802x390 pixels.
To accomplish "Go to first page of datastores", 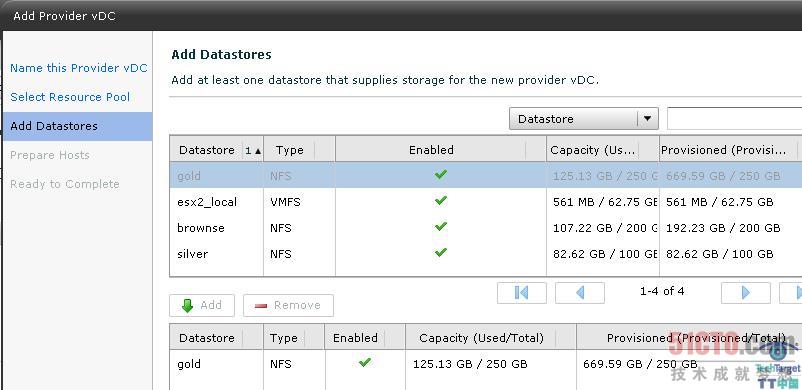I will click(x=521, y=293).
